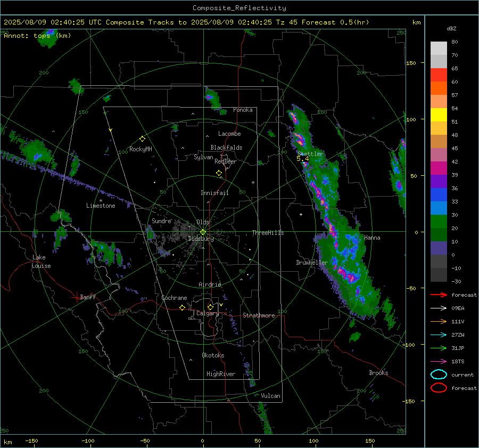Click the Banff label

[x=88, y=297]
